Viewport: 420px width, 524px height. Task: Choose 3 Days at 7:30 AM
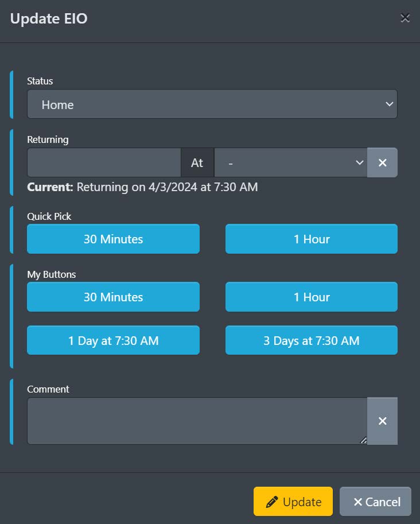311,340
